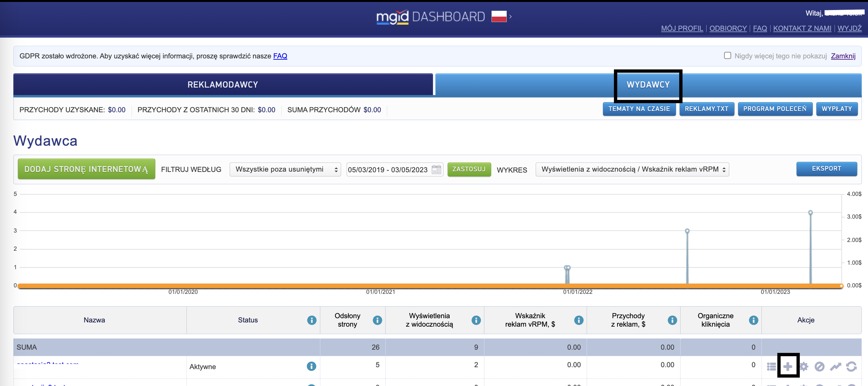Select the WYDAWCY tab

click(648, 85)
